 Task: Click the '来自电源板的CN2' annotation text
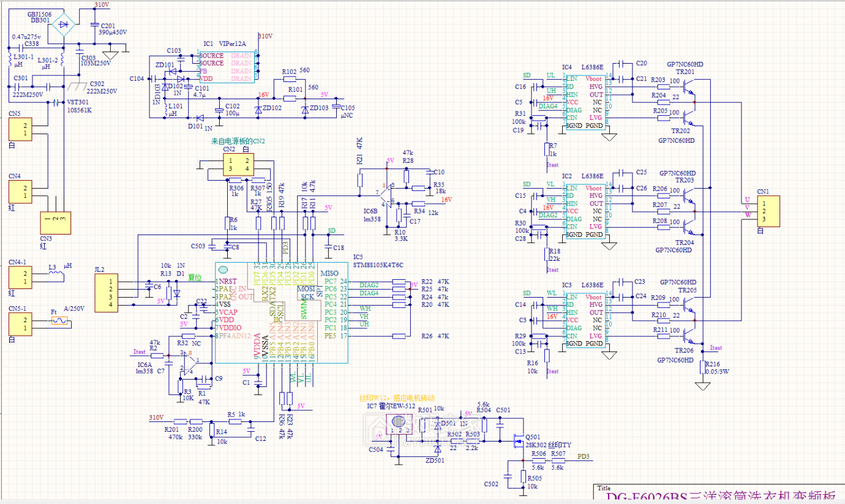[x=238, y=141]
